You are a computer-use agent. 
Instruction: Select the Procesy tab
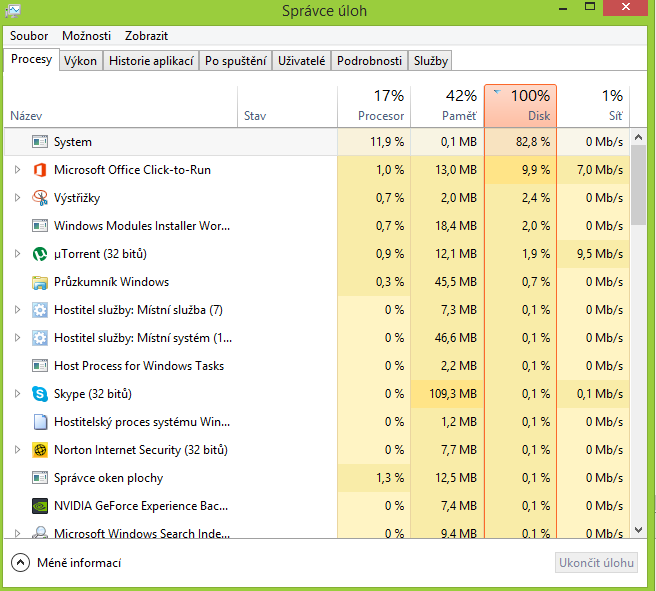coord(31,59)
